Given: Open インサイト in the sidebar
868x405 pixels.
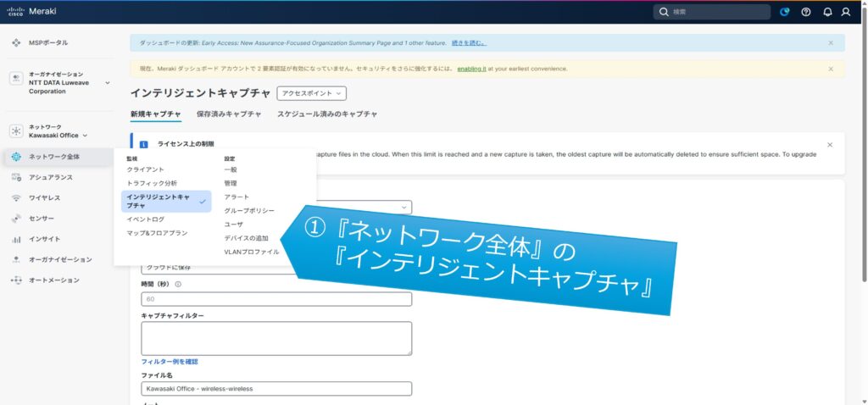Looking at the screenshot, I should coord(44,239).
